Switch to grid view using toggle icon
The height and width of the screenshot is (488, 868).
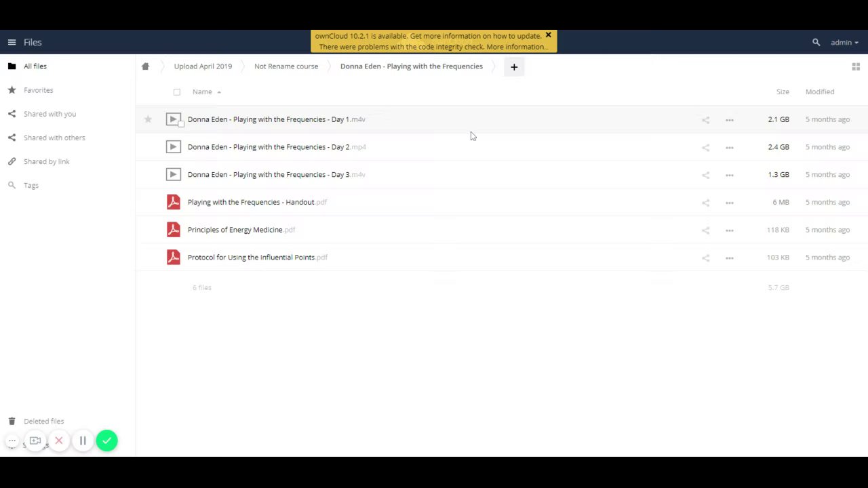click(x=856, y=66)
